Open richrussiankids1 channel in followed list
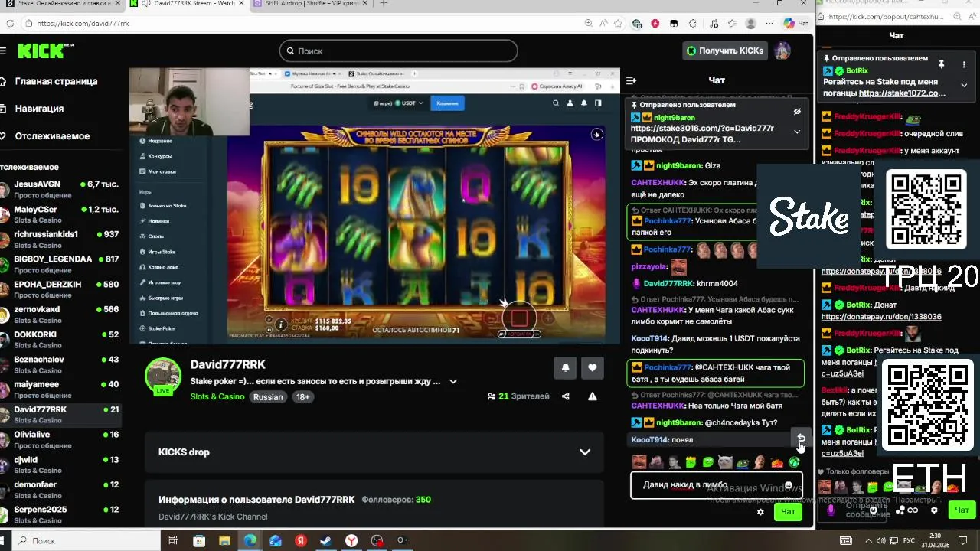 60,240
